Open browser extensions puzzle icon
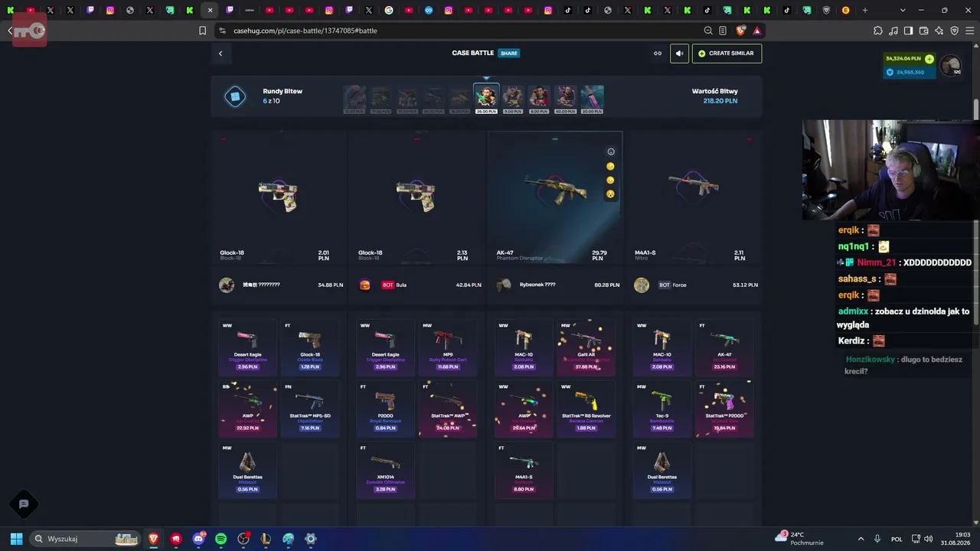 877,31
